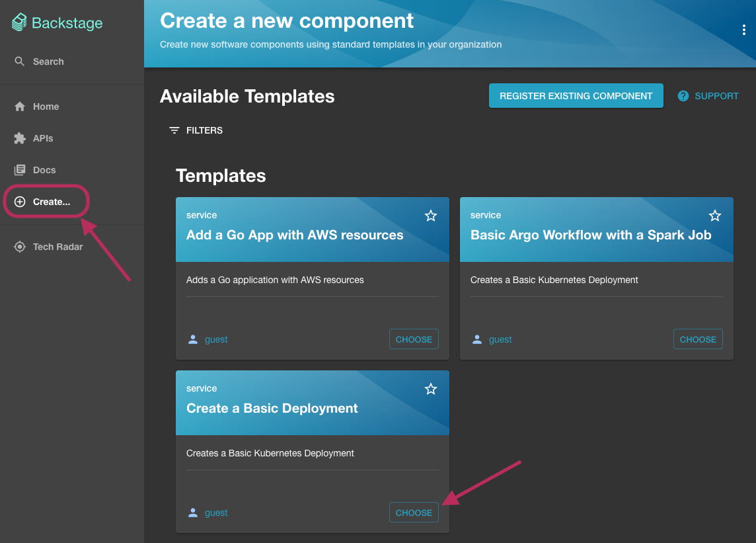Screen dimensions: 756x543
Task: Toggle star on Create a Basic Deployment
Action: 431,389
